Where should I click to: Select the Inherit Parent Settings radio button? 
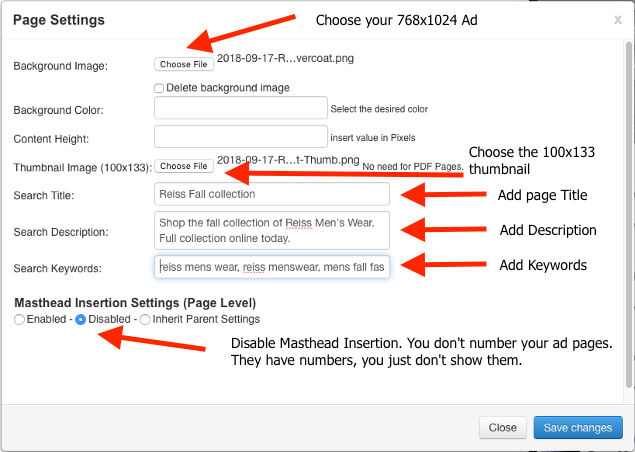[145, 320]
